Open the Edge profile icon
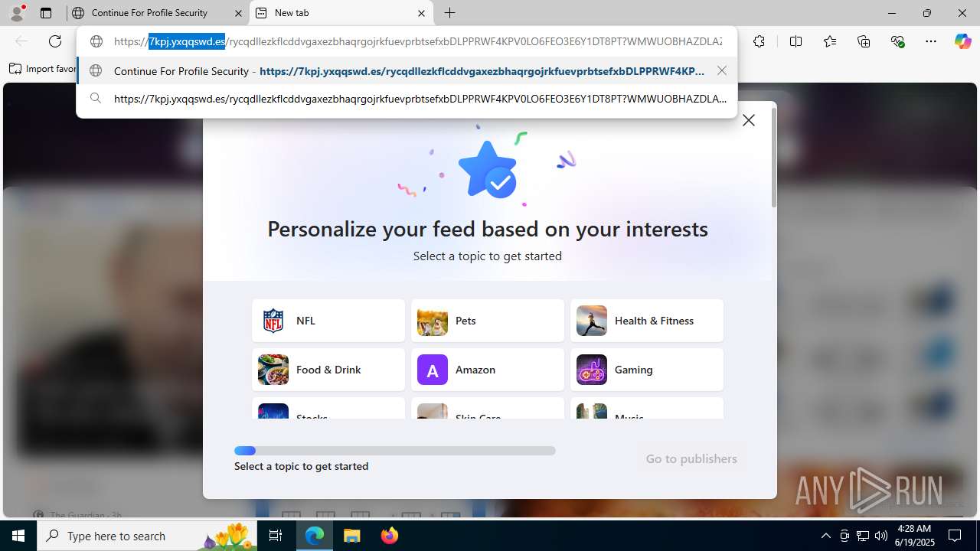Image resolution: width=980 pixels, height=551 pixels. [17, 13]
